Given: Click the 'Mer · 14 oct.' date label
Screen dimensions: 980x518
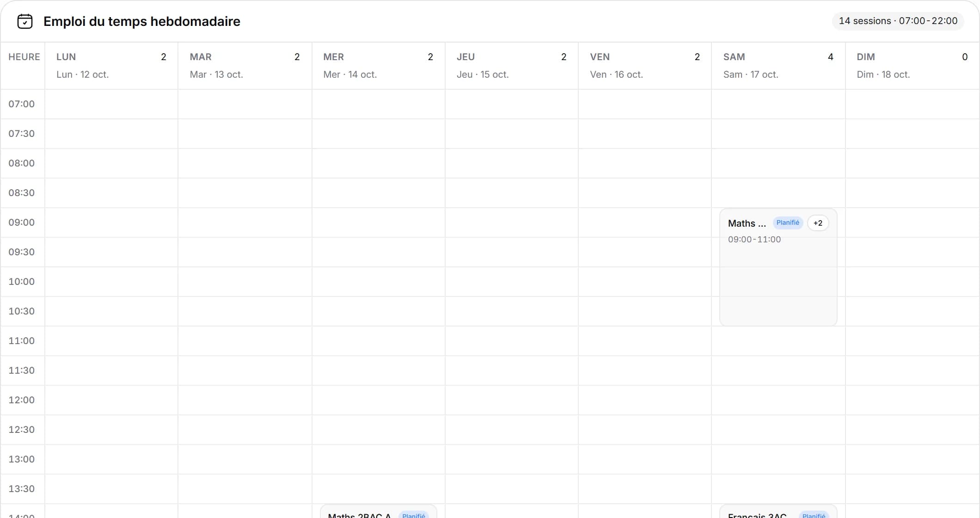Looking at the screenshot, I should [350, 74].
